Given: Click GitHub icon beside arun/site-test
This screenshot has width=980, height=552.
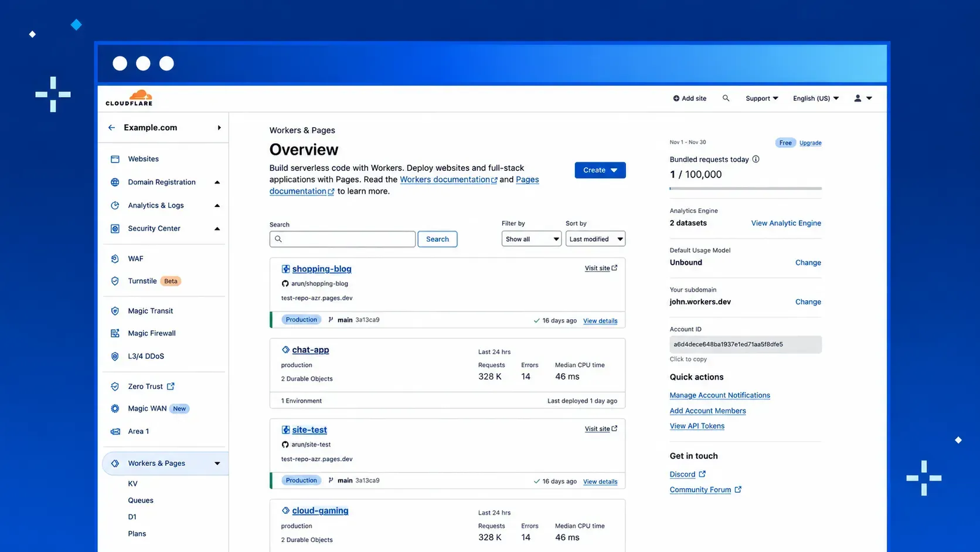Looking at the screenshot, I should coord(285,445).
